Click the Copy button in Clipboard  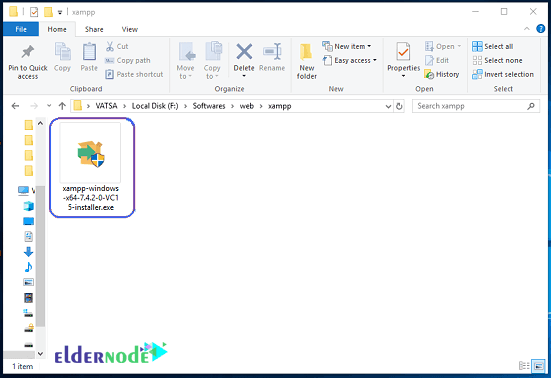coord(63,57)
